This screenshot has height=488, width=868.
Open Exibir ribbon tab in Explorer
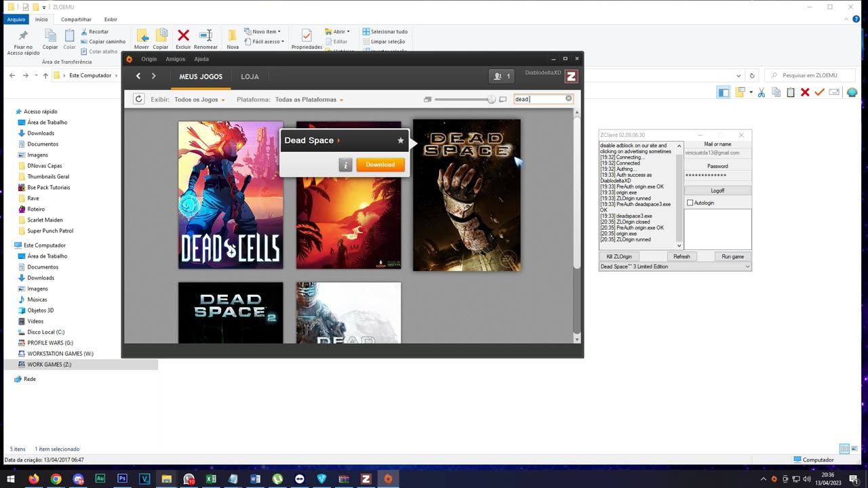110,19
